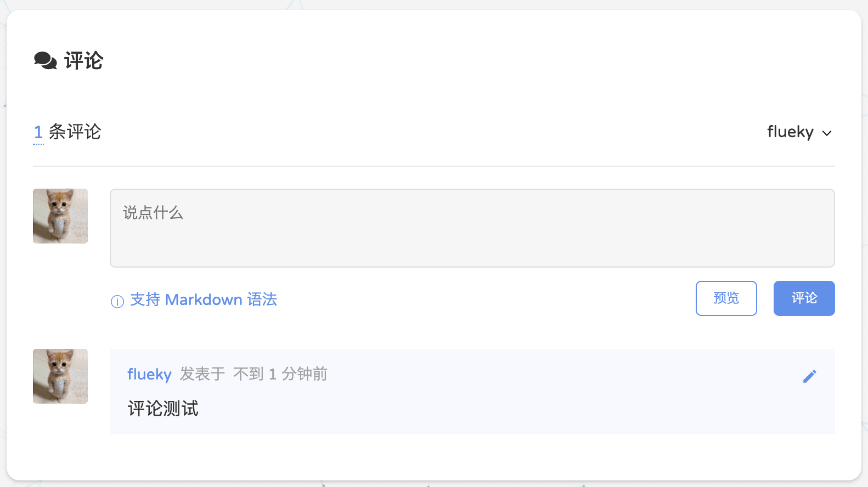Click the cat avatar beside the input box
This screenshot has height=487, width=868.
(60, 216)
